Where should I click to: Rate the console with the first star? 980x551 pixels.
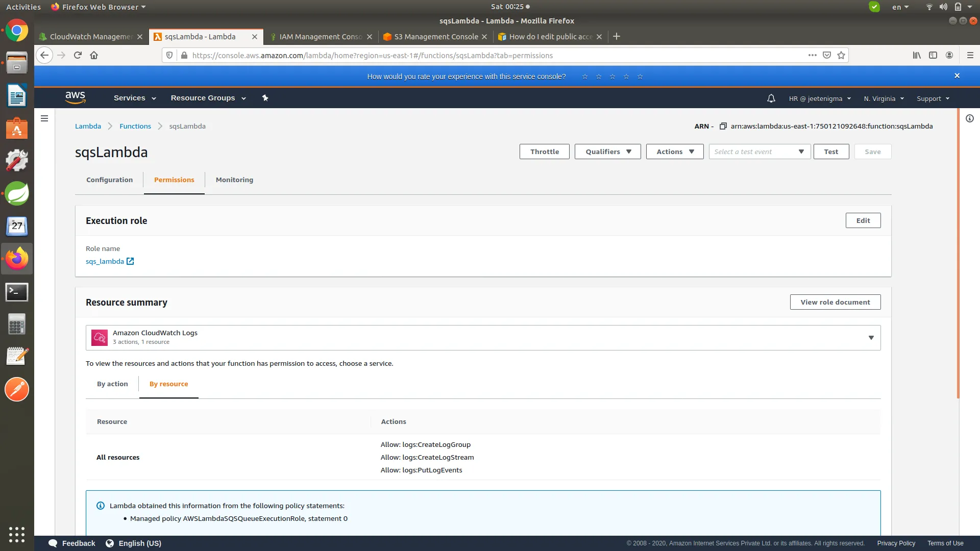(585, 77)
